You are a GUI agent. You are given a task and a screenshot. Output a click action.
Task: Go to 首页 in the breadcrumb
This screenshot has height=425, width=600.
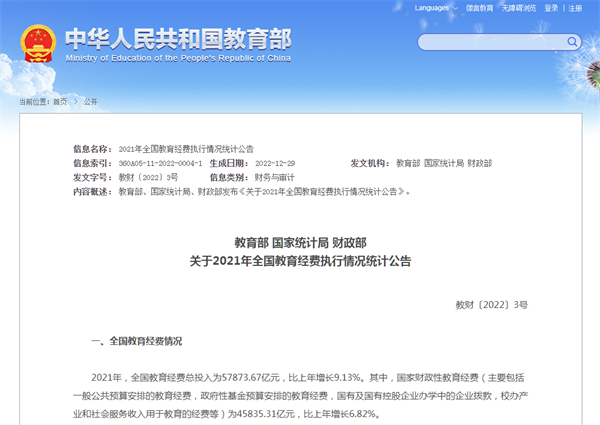coord(60,102)
